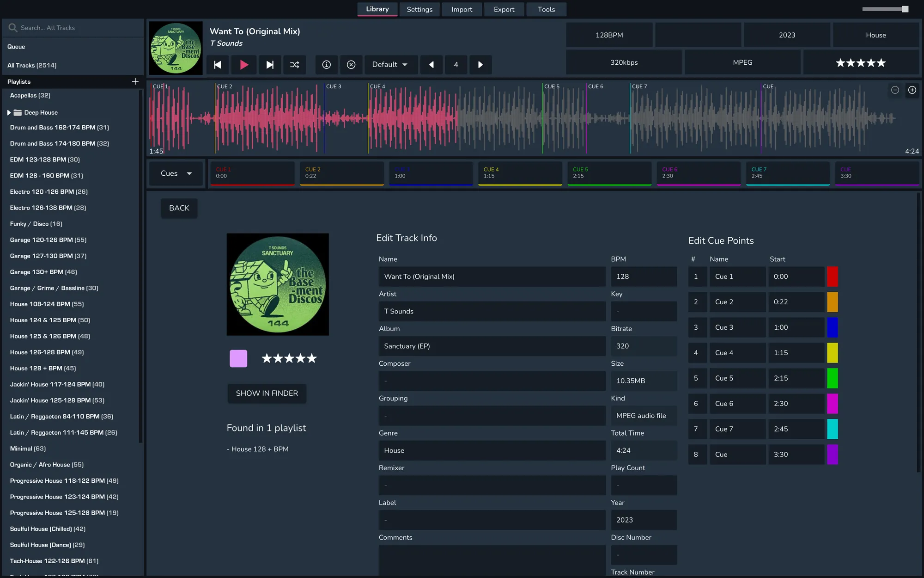Click the play button
The height and width of the screenshot is (578, 924).
pyautogui.click(x=244, y=65)
